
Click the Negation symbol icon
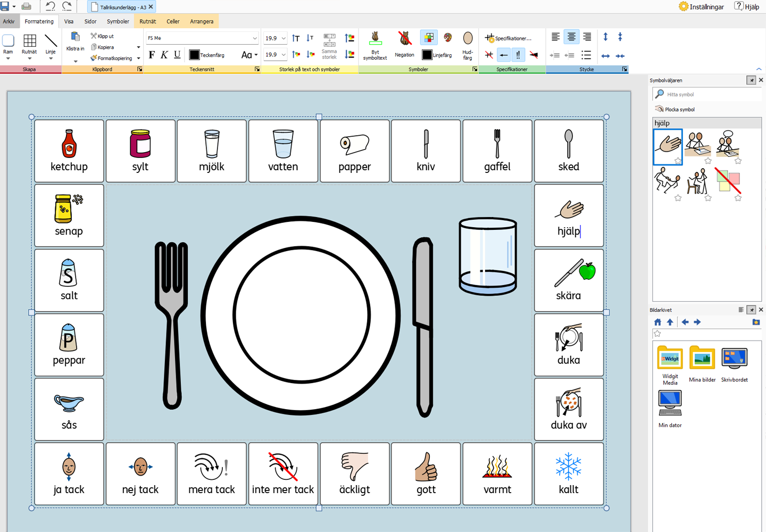point(404,44)
